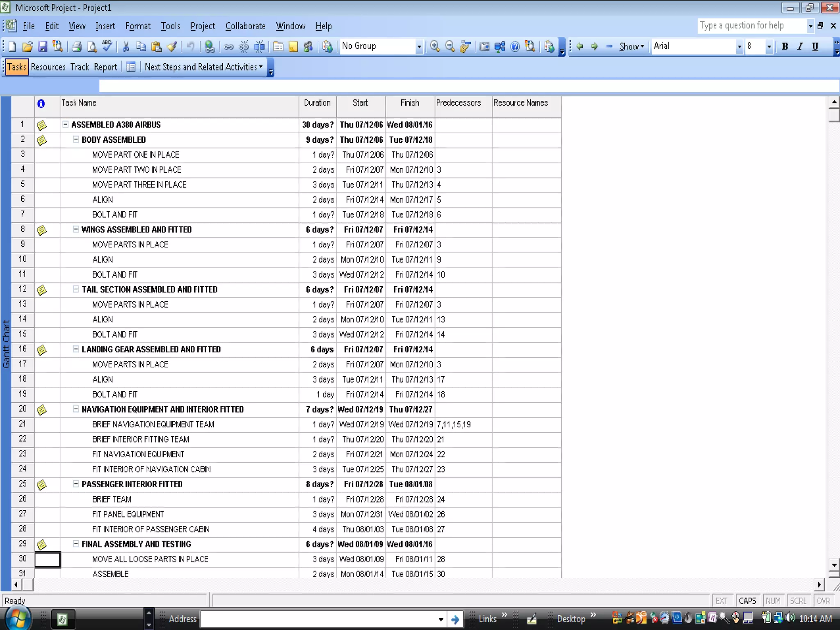The height and width of the screenshot is (630, 840).
Task: Click Resources in Project Guide toolbar
Action: pos(48,67)
